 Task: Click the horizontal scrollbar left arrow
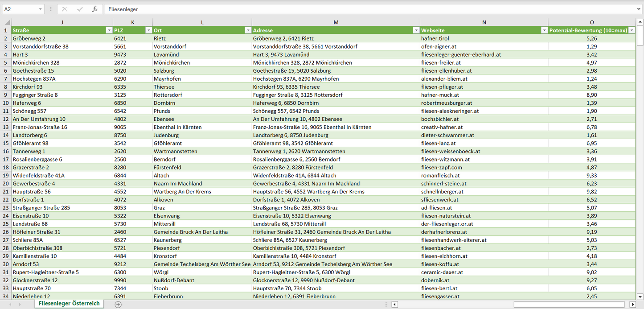394,305
